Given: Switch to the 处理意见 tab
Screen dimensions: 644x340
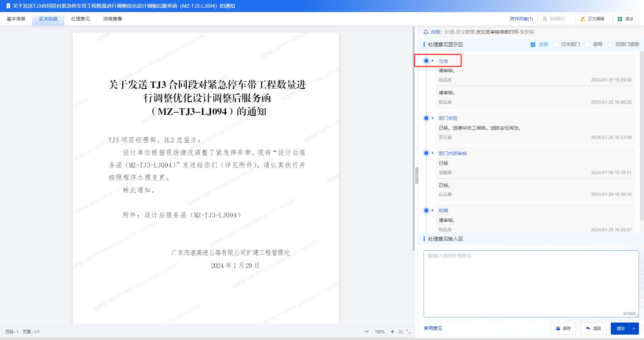Looking at the screenshot, I should [x=80, y=19].
